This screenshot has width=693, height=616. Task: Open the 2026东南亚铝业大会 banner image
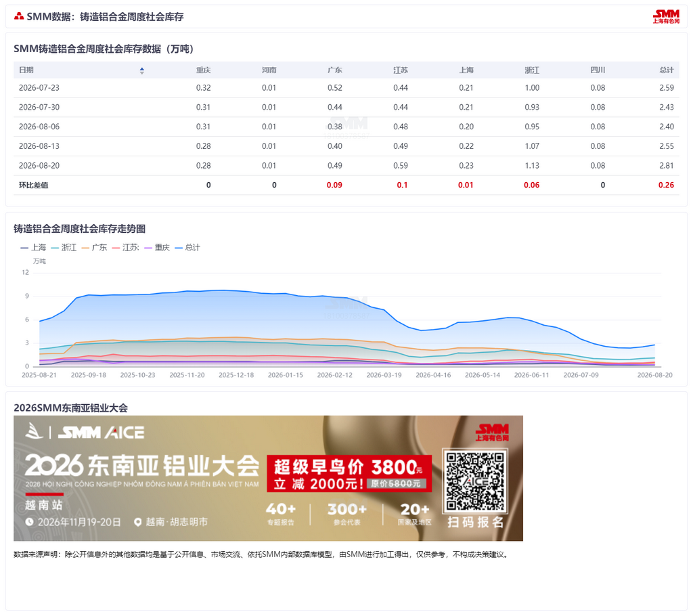[268, 478]
